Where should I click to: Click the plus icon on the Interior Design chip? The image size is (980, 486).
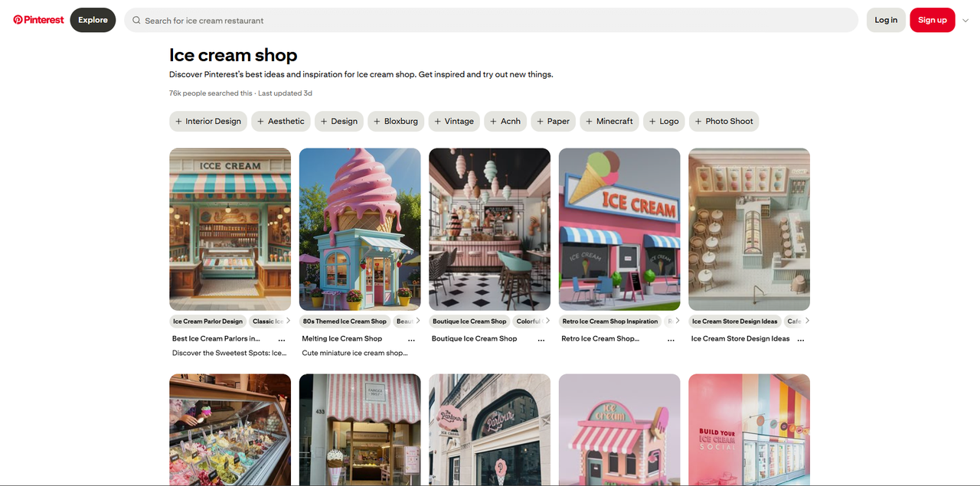[178, 121]
